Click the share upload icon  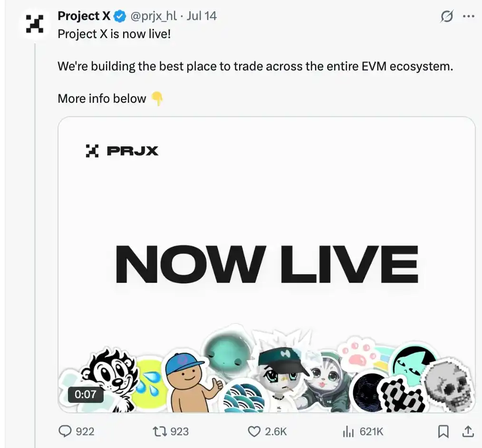click(x=468, y=431)
